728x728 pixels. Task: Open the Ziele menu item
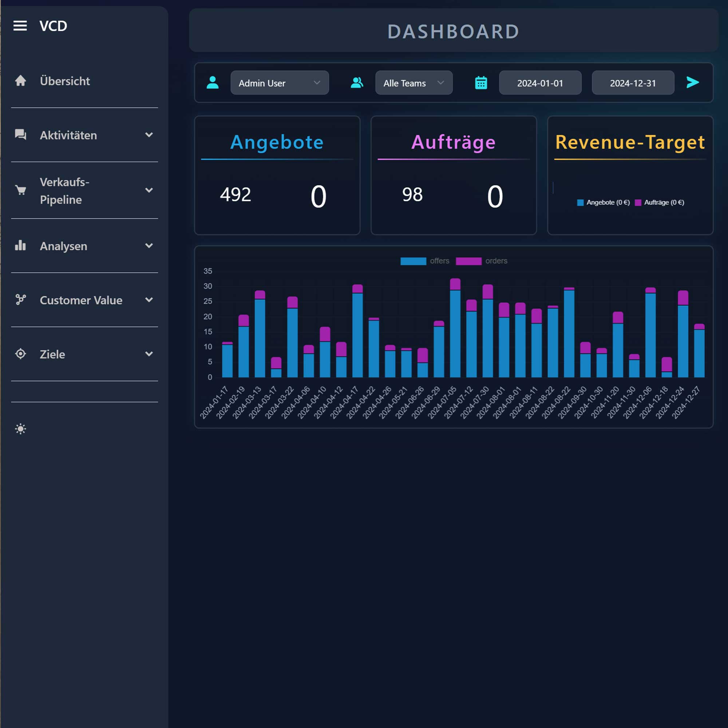tap(84, 354)
